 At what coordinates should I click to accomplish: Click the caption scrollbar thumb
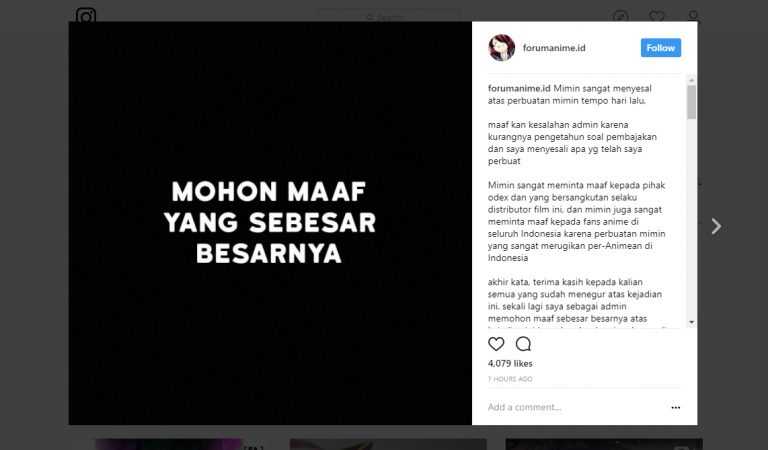point(692,102)
